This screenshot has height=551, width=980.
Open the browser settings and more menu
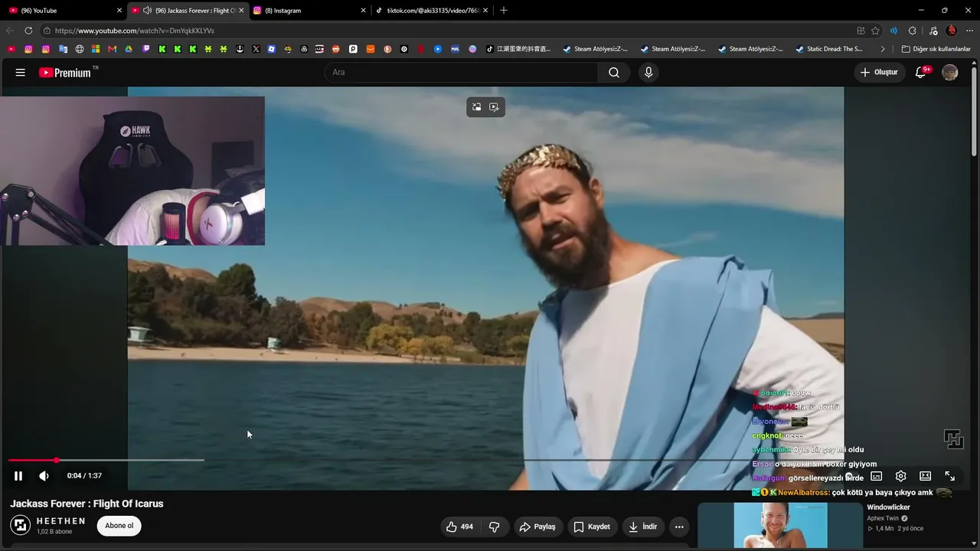970,31
